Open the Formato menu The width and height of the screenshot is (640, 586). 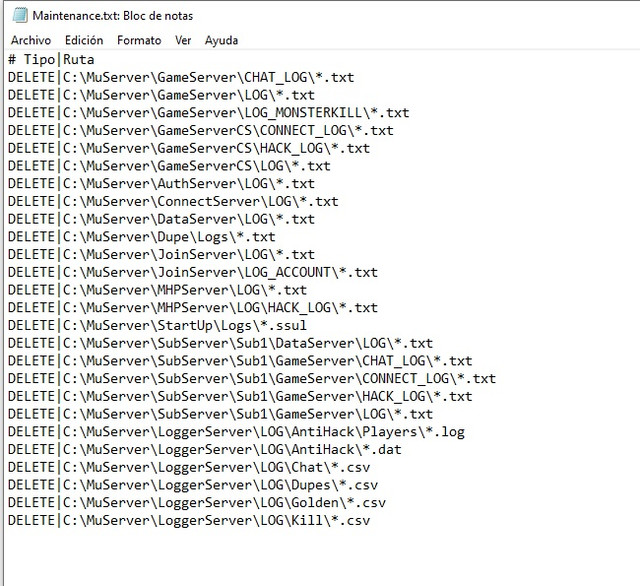(x=139, y=40)
